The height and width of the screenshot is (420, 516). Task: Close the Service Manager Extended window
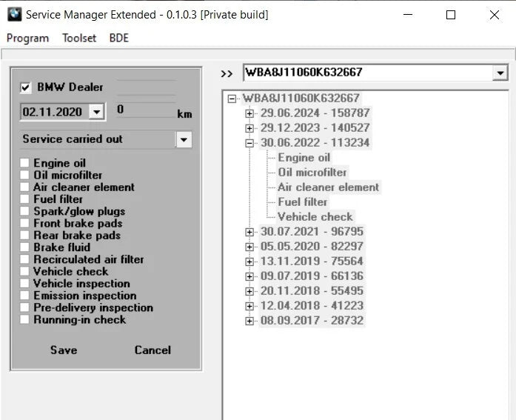[x=495, y=15]
